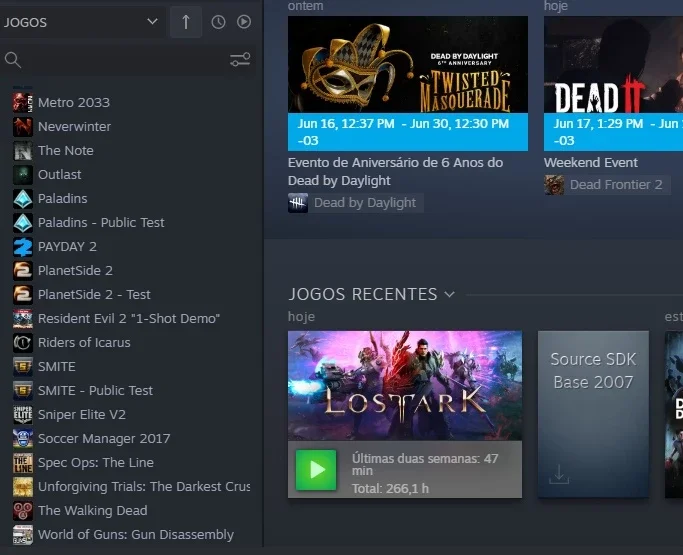Select Resident Evil 2 "1-Shot Demo"
This screenshot has width=683, height=555.
129,318
